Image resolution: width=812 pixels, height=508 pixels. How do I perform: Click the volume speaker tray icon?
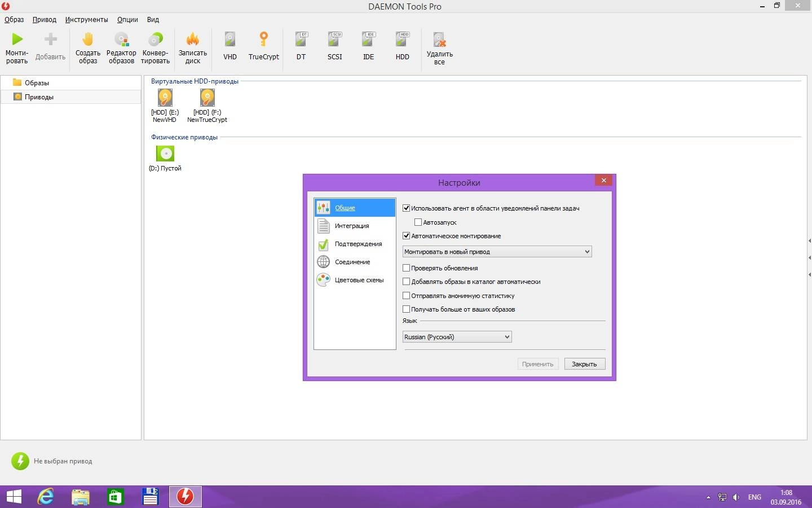[x=736, y=497]
